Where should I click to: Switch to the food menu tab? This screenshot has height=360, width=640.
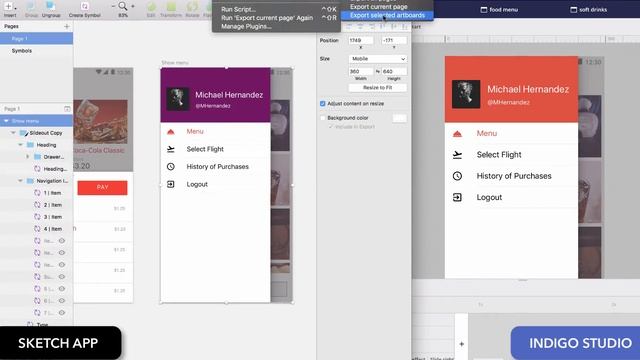click(499, 9)
